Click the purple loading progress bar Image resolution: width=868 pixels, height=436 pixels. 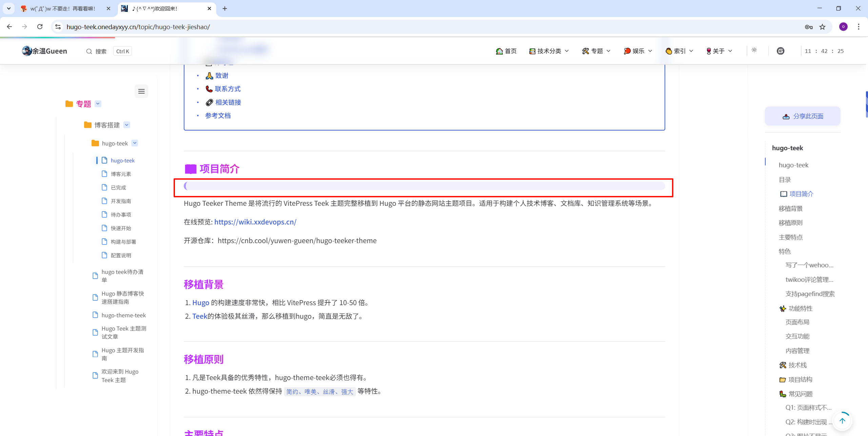pos(424,186)
